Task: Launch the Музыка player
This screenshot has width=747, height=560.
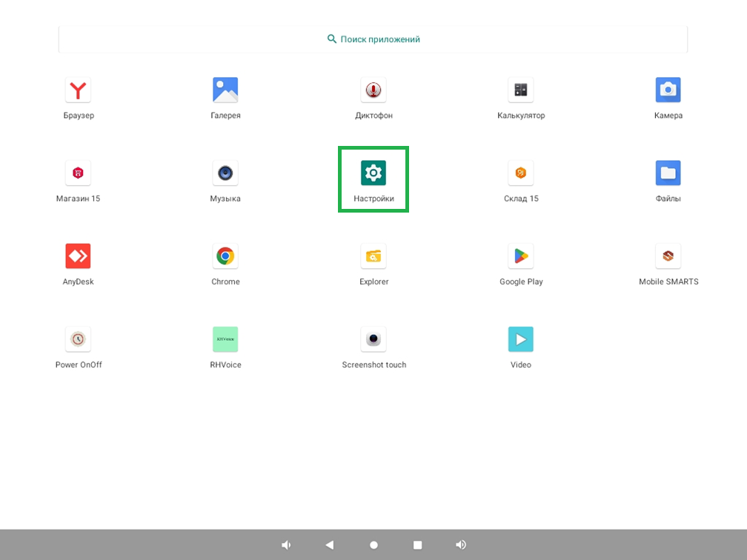Action: click(225, 173)
